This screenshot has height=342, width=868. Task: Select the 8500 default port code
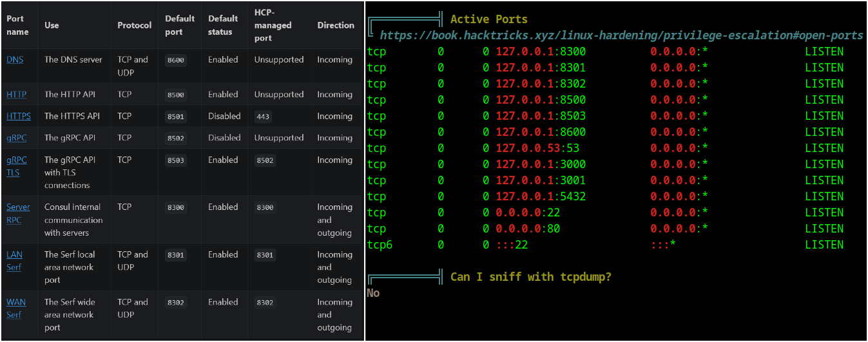click(x=175, y=95)
